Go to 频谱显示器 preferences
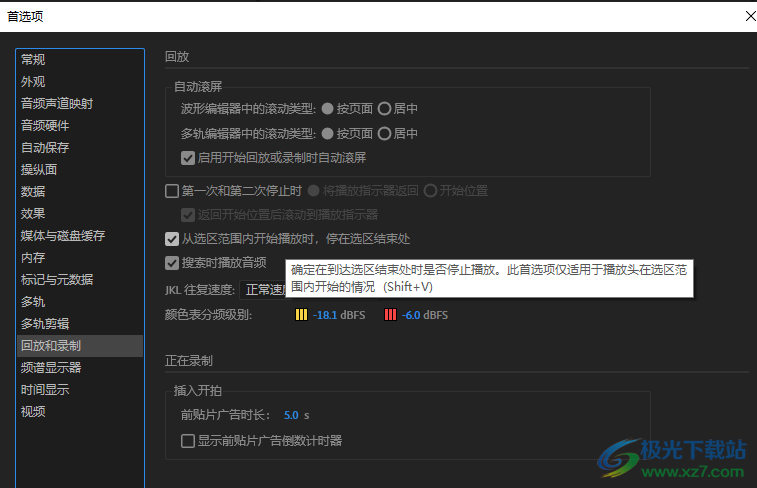 tap(51, 368)
